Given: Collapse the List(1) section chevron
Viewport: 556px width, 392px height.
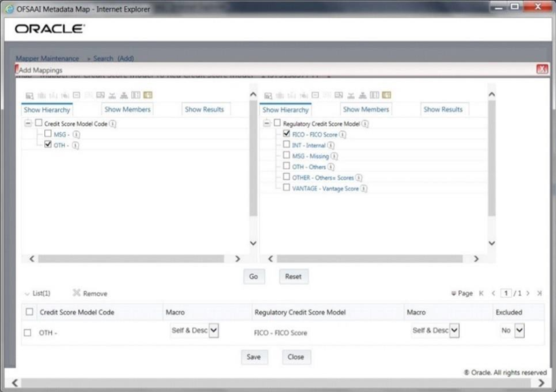Looking at the screenshot, I should pos(27,293).
